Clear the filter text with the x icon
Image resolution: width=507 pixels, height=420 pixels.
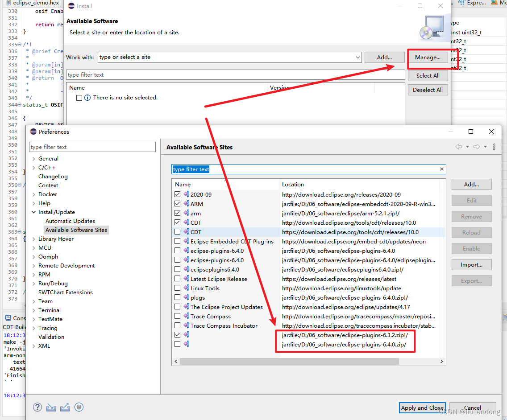coord(441,169)
